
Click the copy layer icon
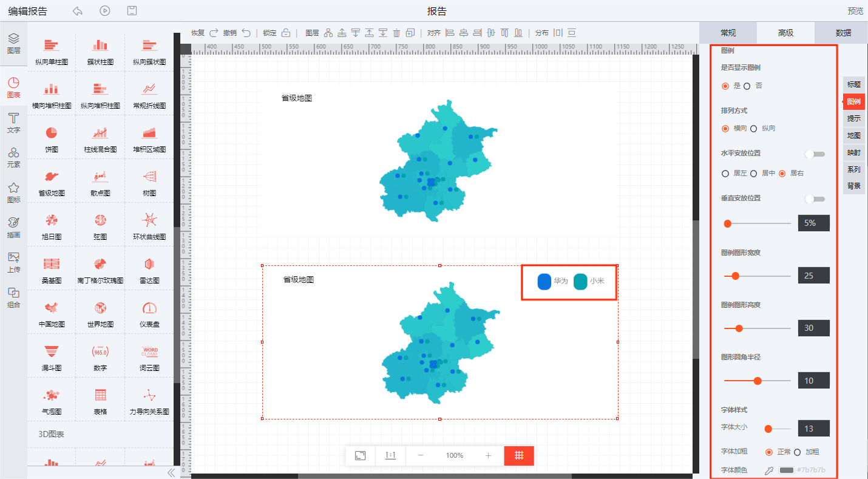click(x=410, y=33)
